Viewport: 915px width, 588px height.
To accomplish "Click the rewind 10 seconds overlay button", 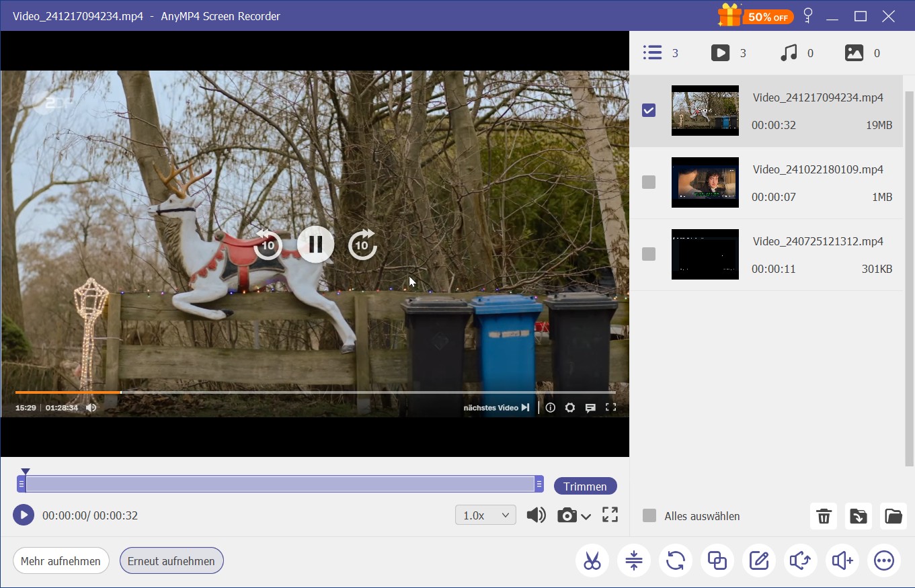I will pos(268,245).
